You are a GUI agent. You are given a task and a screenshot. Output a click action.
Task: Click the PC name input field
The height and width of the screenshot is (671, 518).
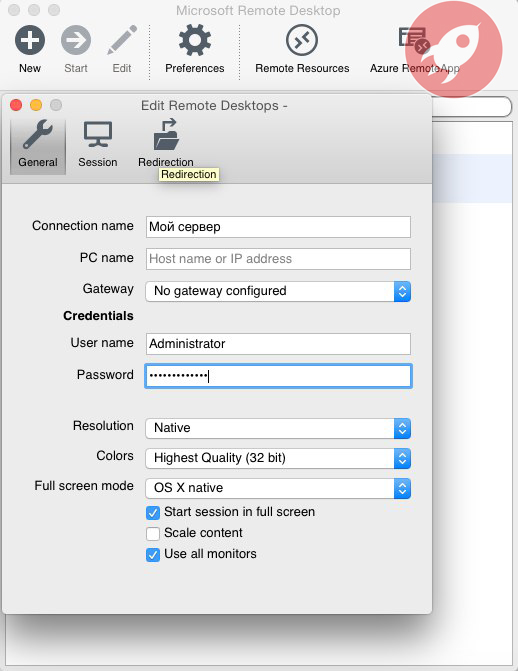(x=278, y=259)
